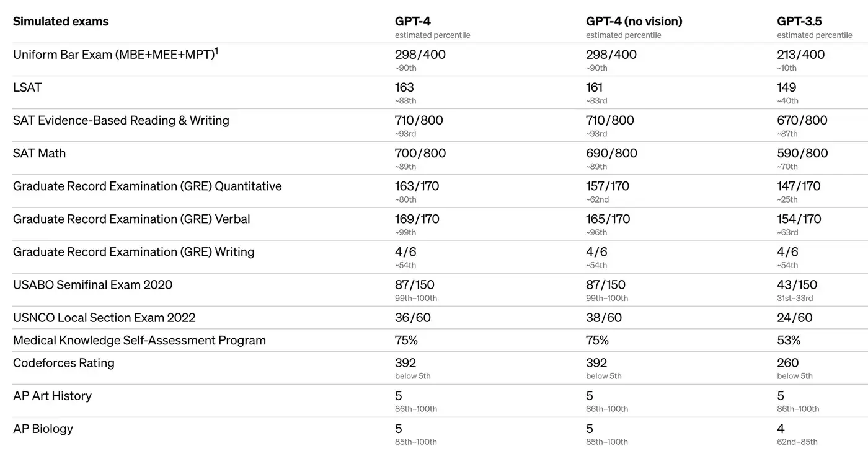Screen dimensions: 868x459
Task: Select the Codeforces Rating row label
Action: (64, 363)
